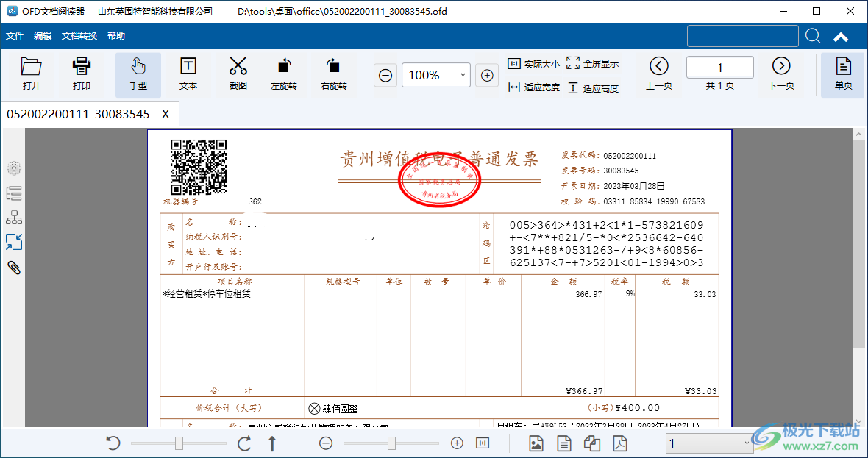Zoom in with the top toolbar plus button
Viewport: 868px width, 458px height.
tap(487, 75)
